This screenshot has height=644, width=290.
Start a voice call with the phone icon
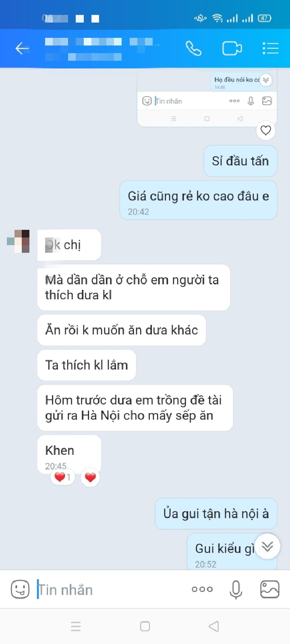pos(193,49)
